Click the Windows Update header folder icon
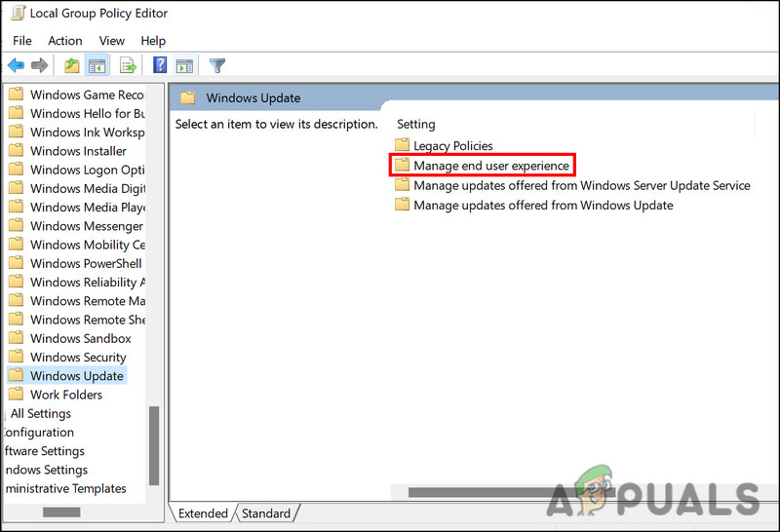Image resolution: width=780 pixels, height=532 pixels. click(187, 97)
